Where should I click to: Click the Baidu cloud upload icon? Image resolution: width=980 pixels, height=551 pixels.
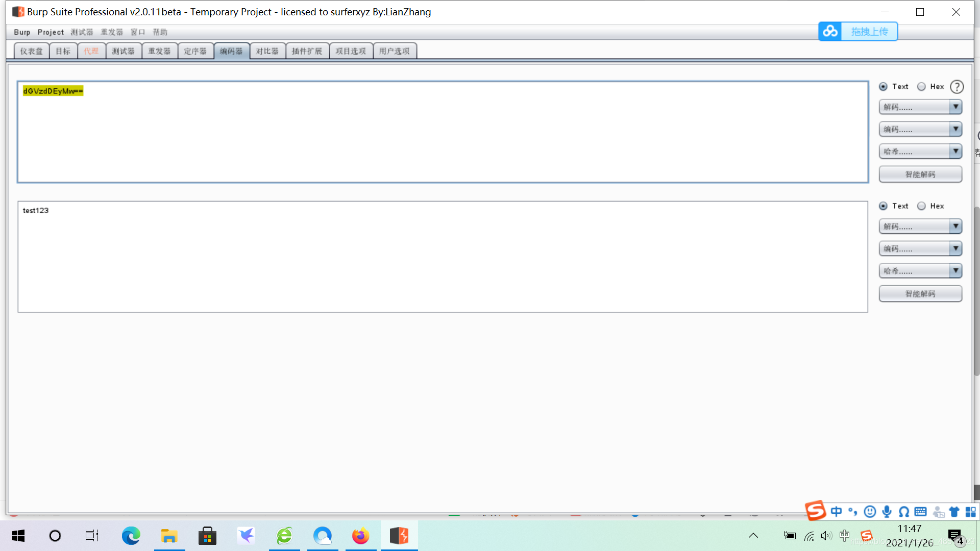(x=830, y=31)
